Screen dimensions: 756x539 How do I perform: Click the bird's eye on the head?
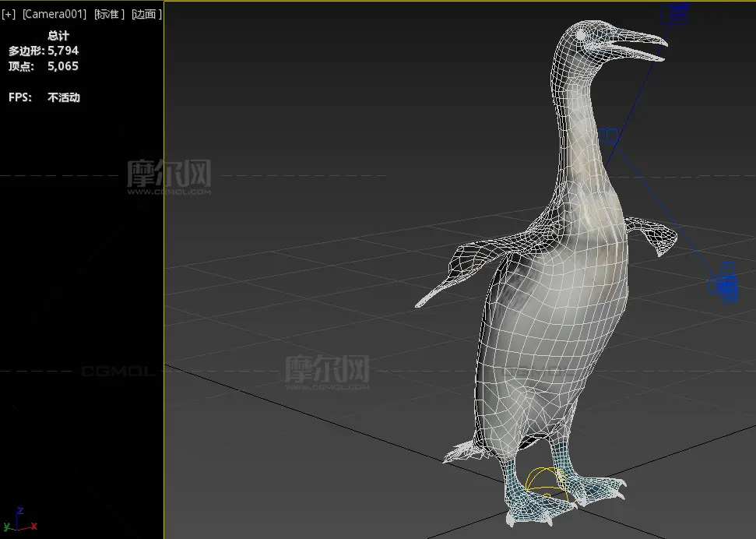[x=581, y=36]
